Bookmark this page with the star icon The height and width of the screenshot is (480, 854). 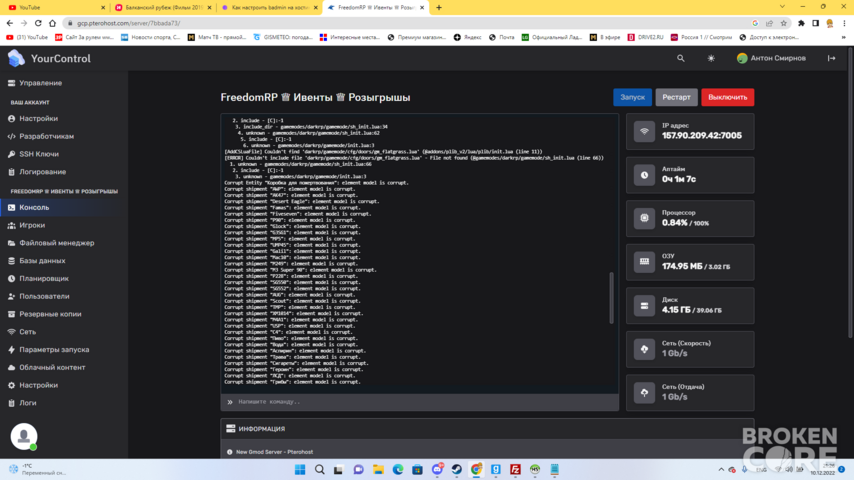click(x=784, y=23)
